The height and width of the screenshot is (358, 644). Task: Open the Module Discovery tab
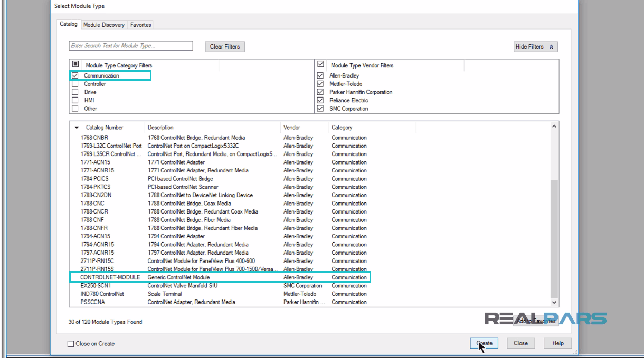[x=104, y=25]
